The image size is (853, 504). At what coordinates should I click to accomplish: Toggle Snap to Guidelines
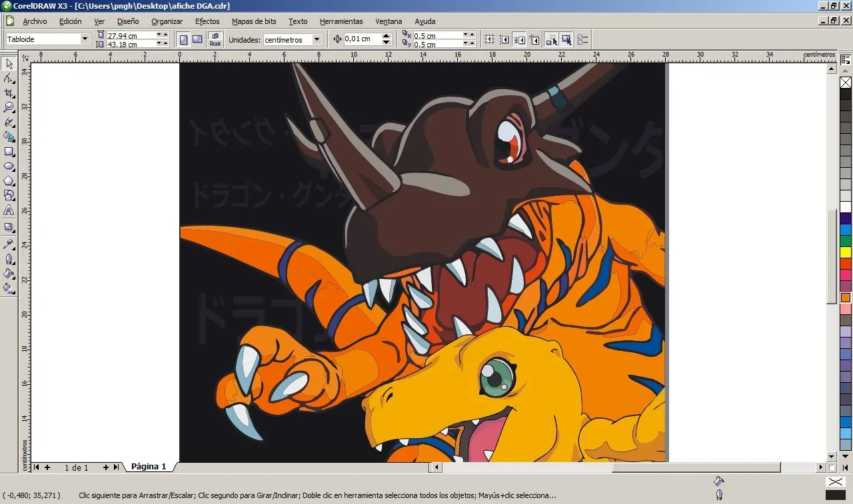point(504,39)
